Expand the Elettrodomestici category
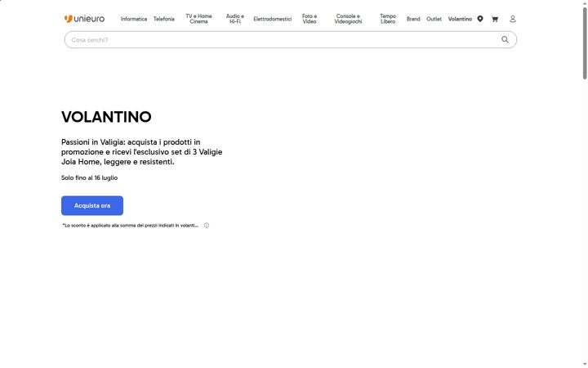This screenshot has width=588, height=368. (x=273, y=19)
